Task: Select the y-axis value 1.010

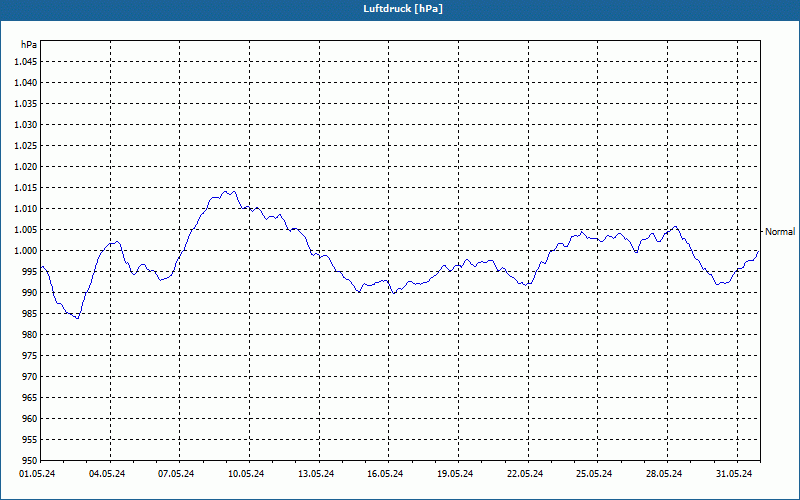Action: point(26,209)
